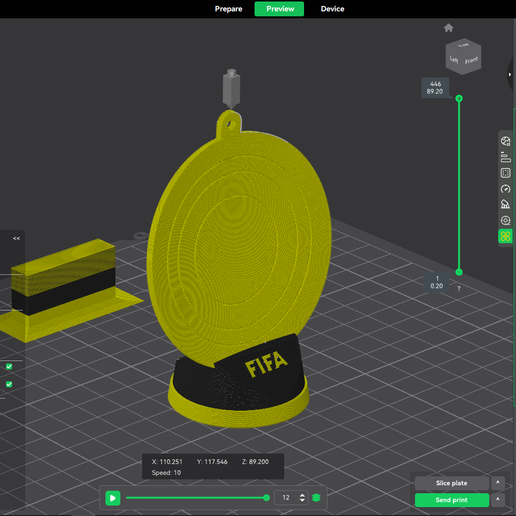The image size is (516, 516).
Task: Open the Device tab
Action: [332, 9]
